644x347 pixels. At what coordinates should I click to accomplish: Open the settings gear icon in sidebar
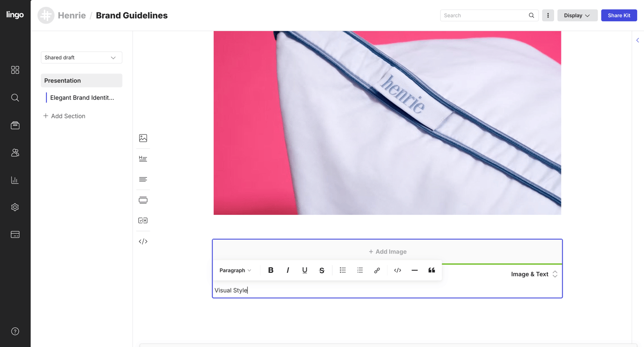(x=15, y=207)
